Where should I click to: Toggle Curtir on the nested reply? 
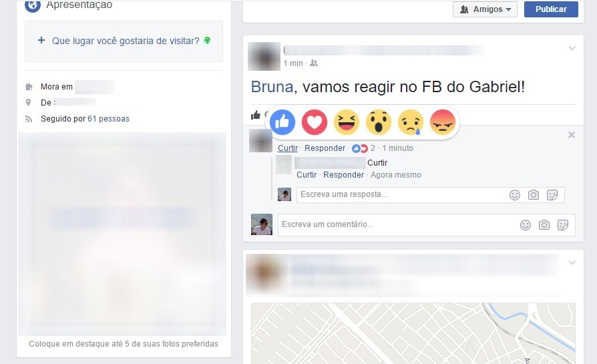pyautogui.click(x=307, y=175)
